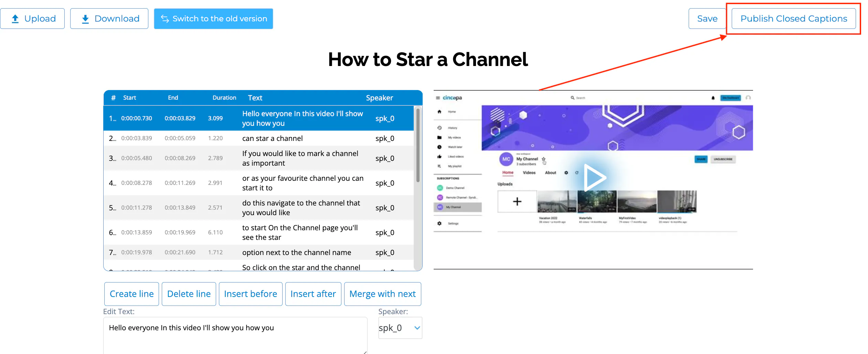
Task: Click start time 0:00:03.839
Action: pyautogui.click(x=136, y=138)
